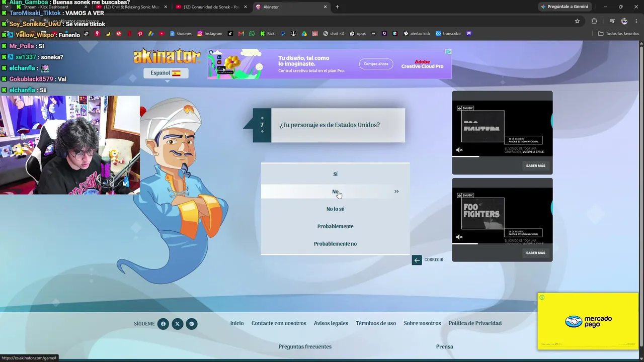
Task: Close the 'Comunidad de Sonek' tab
Action: pyautogui.click(x=246, y=7)
